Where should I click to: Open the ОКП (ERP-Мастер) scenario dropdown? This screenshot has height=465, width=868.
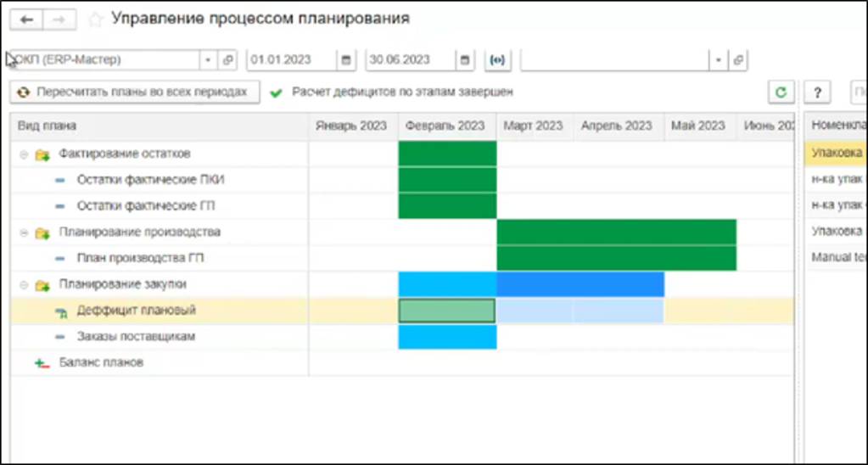pos(209,60)
